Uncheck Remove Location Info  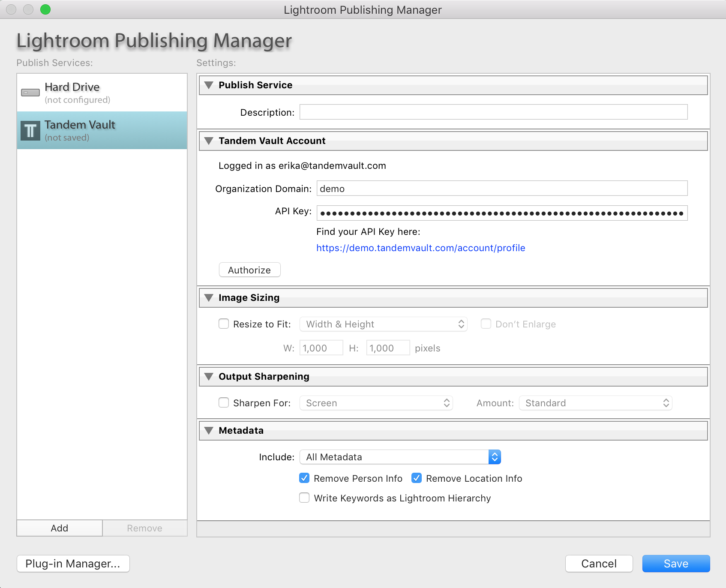click(x=417, y=478)
